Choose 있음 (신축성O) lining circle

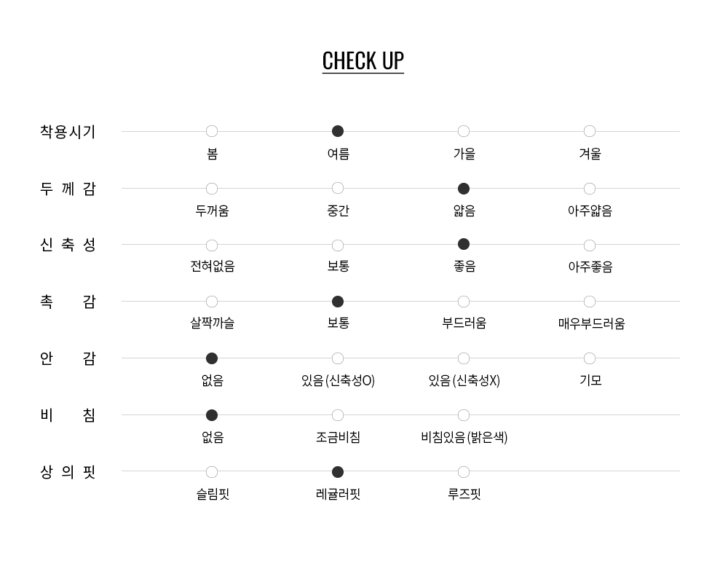338,358
